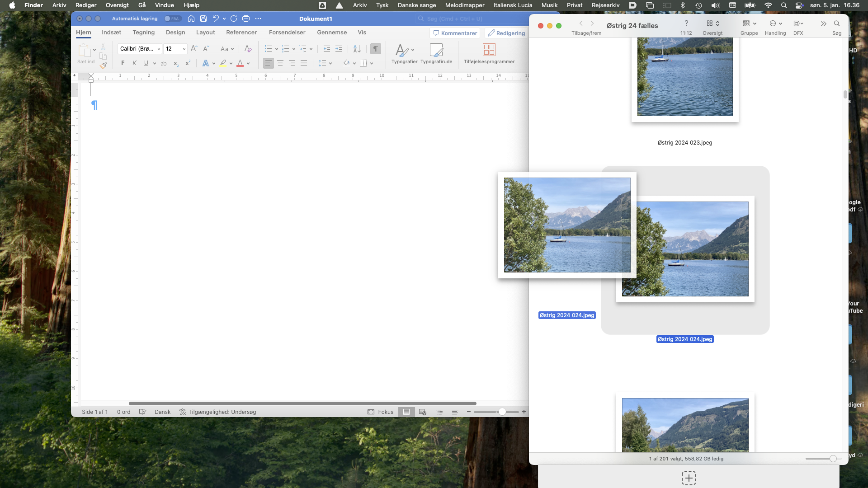The width and height of the screenshot is (868, 488).
Task: Open the Gruppe dropdown in Finder
Action: pyautogui.click(x=749, y=23)
